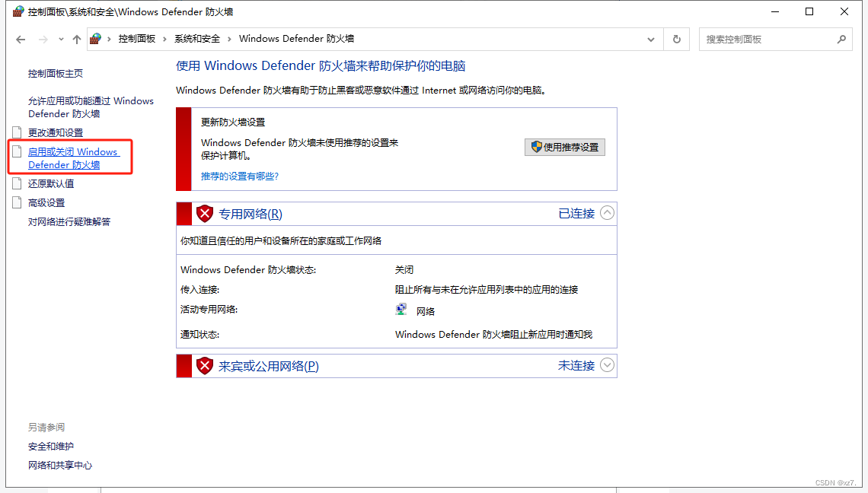Open recent locations dropdown arrow
Image resolution: width=868 pixels, height=493 pixels.
[61, 40]
